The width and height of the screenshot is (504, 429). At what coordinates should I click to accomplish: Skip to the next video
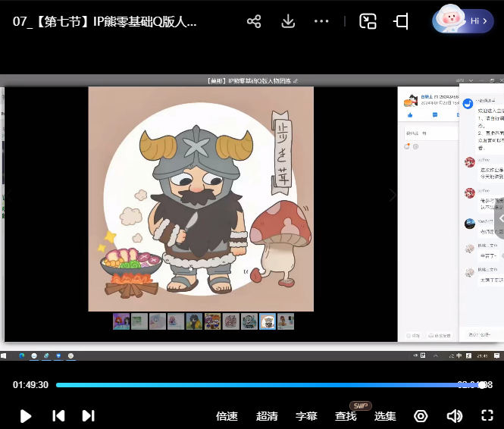tap(88, 415)
